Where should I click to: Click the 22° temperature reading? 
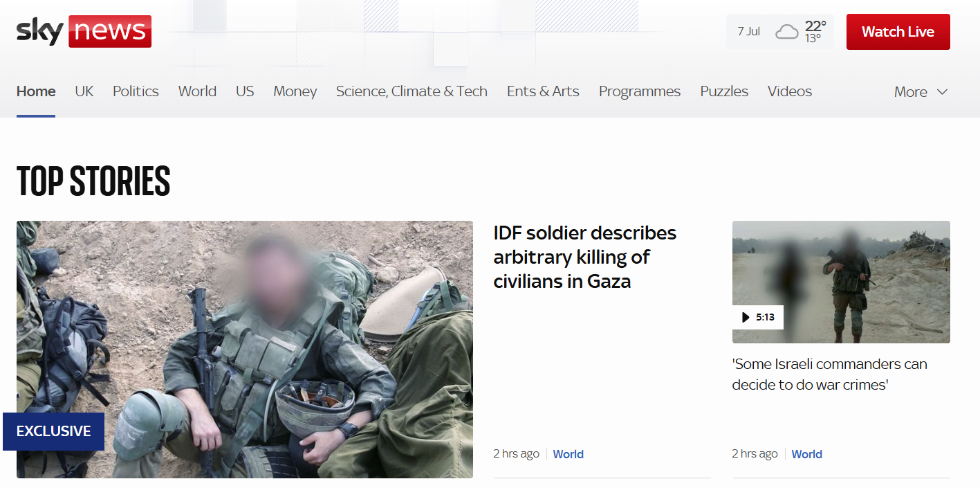[815, 26]
